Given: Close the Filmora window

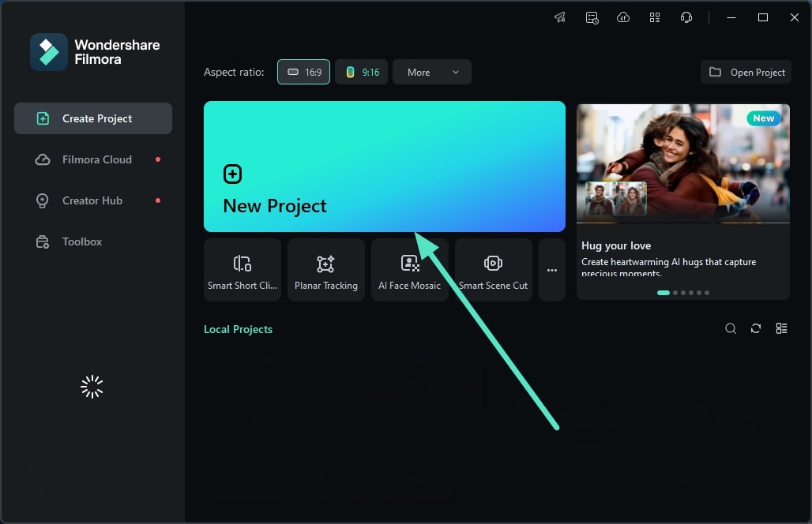Looking at the screenshot, I should 795,17.
